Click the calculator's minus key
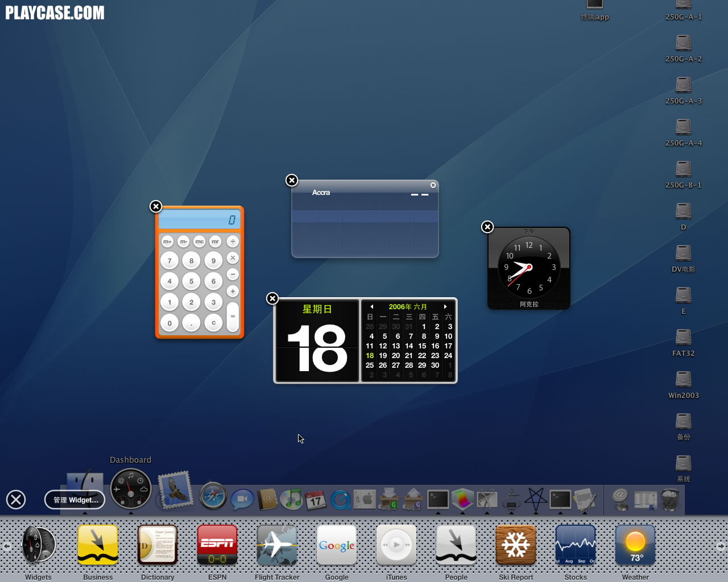This screenshot has height=582, width=728. click(x=233, y=274)
